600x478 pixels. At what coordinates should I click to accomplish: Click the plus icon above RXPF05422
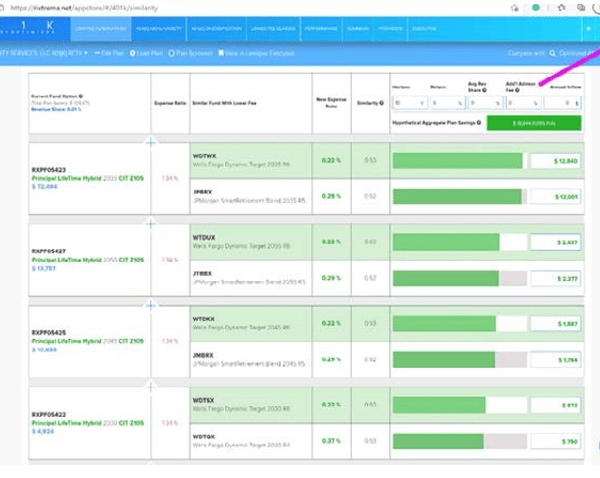[x=151, y=383]
